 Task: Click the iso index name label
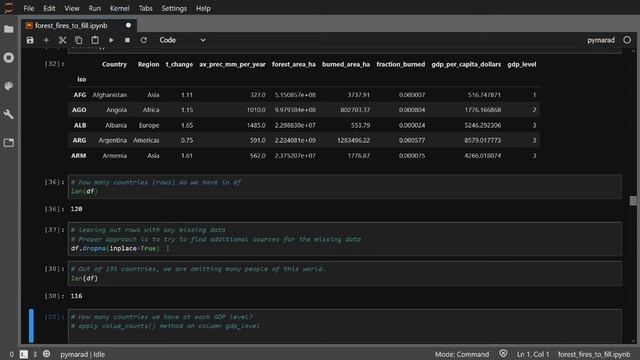pos(82,79)
